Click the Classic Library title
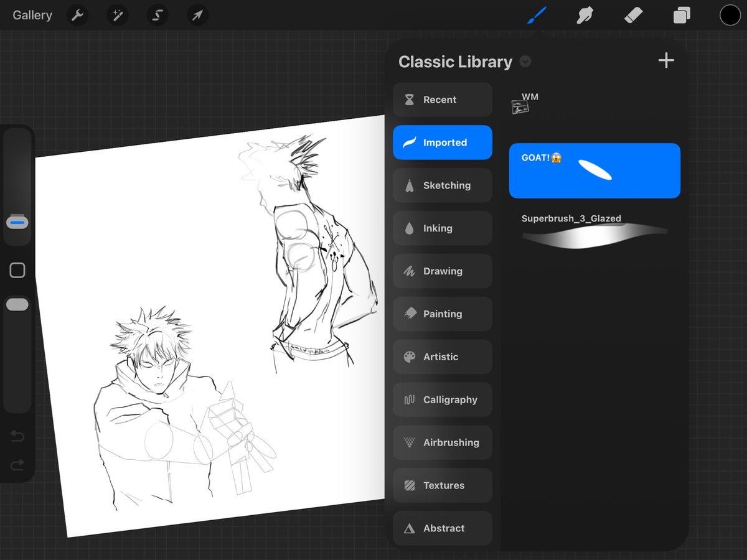 (455, 62)
